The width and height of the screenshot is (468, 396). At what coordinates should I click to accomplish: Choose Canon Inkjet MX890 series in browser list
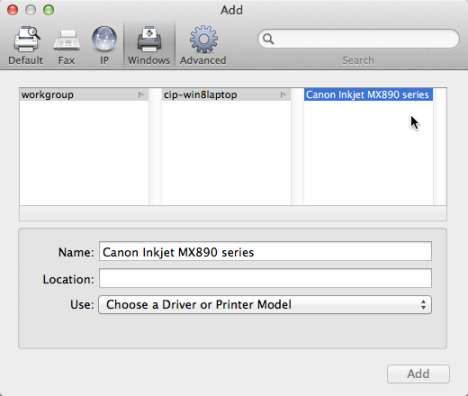pyautogui.click(x=368, y=95)
